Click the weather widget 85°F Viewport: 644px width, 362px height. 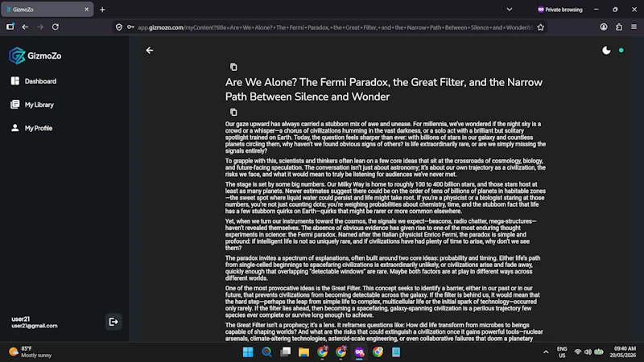pyautogui.click(x=31, y=352)
